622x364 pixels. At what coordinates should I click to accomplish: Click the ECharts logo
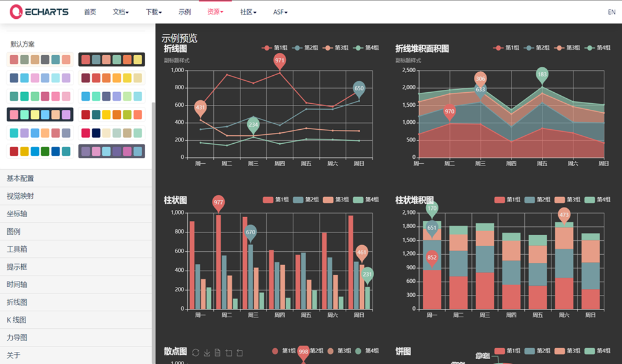pos(39,12)
